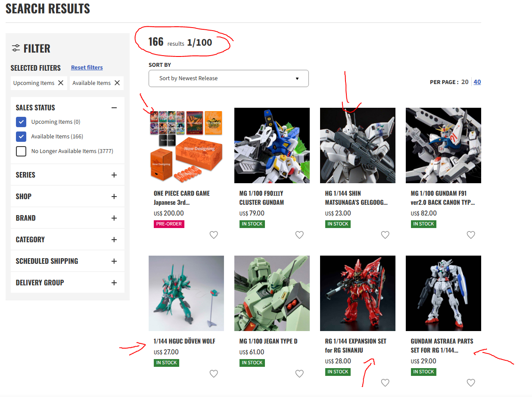532x397 pixels.
Task: Click the US$ 82.00 price
Action: [x=424, y=213]
